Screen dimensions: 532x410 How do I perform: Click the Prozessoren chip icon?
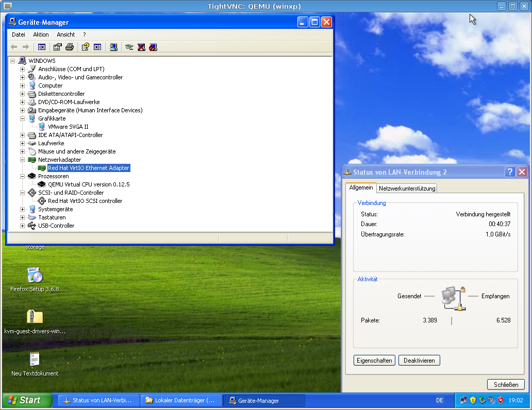(x=32, y=176)
